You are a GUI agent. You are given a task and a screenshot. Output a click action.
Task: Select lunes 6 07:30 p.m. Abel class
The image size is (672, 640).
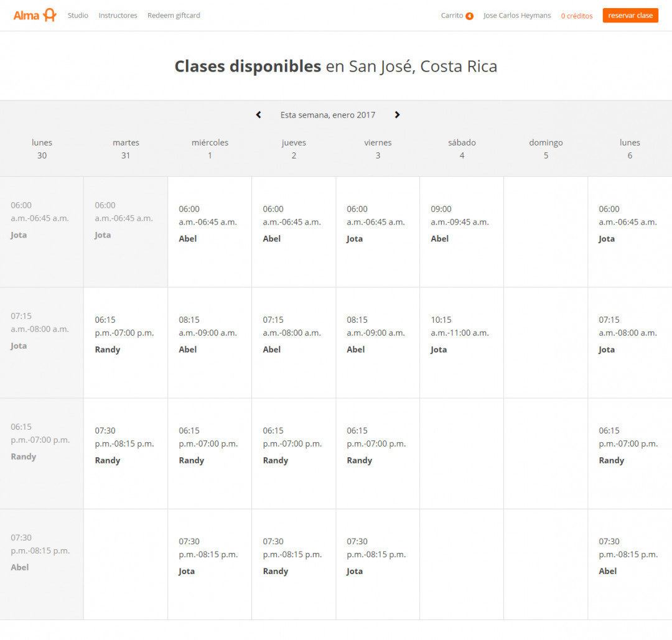tap(629, 564)
